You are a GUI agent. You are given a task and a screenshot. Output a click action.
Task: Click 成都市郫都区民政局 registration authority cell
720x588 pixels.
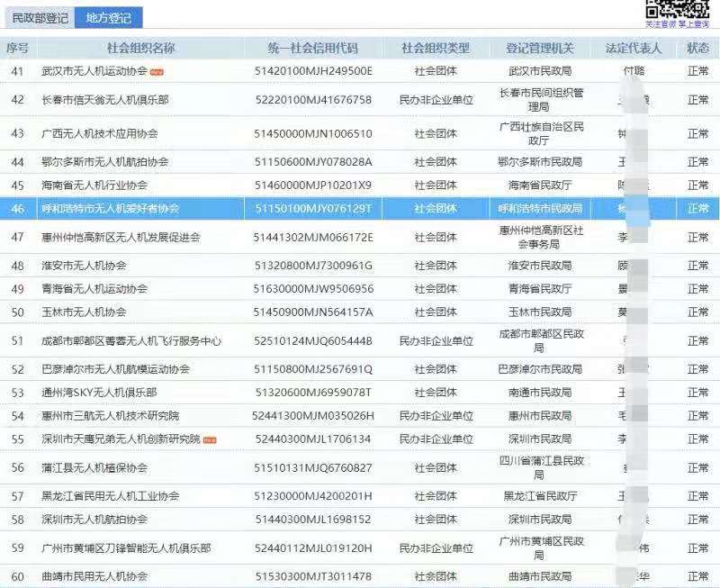540,341
